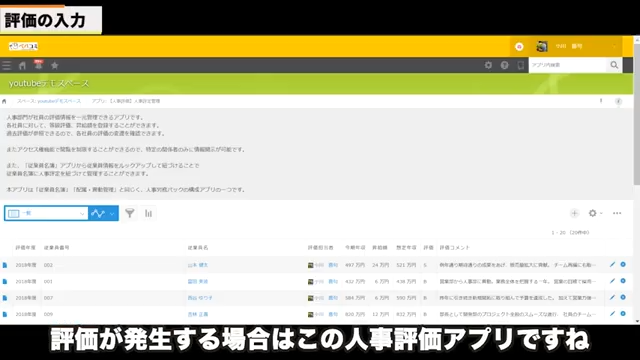The image size is (640, 360).
Task: Delete row 002 with blue circle icon
Action: 623,264
